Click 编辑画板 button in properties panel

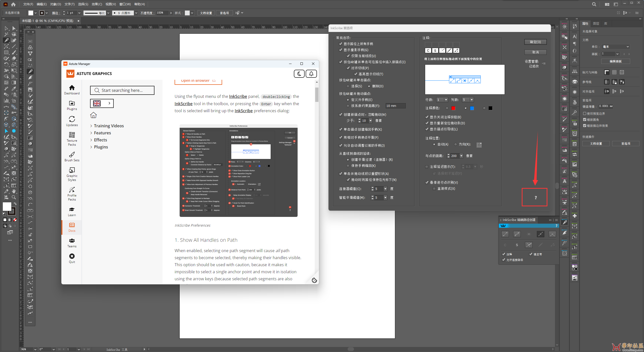tap(616, 61)
